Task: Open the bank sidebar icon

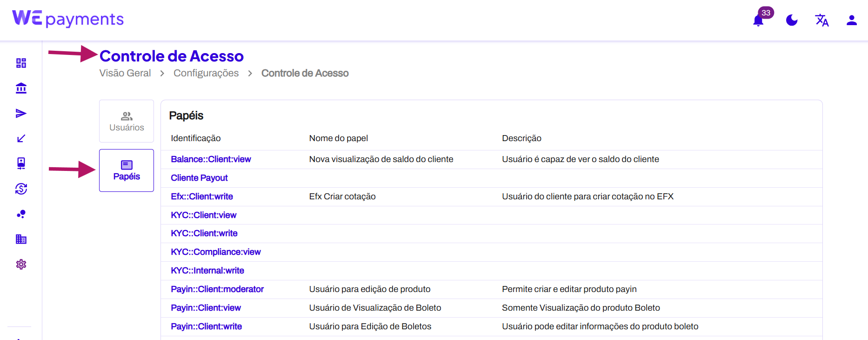Action: pos(21,88)
